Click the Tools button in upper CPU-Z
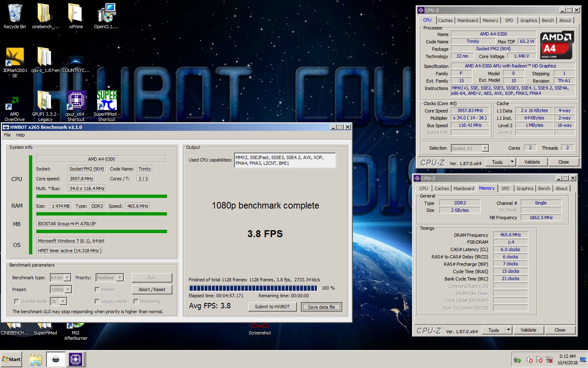 coord(497,162)
